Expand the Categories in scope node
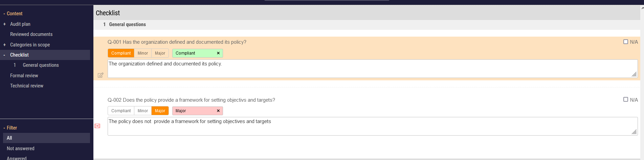This screenshot has width=644, height=160. (x=4, y=45)
